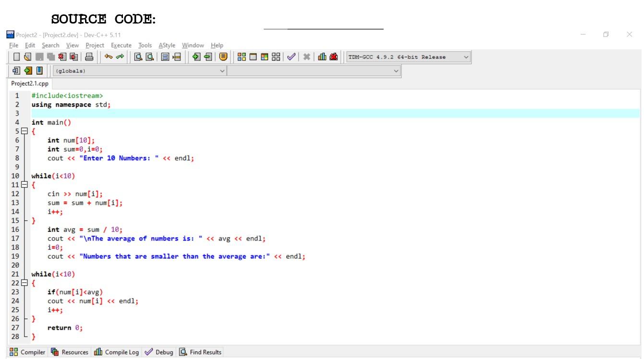Open Profile Analysis via the bar chart icon
This screenshot has width=644, height=359.
(321, 58)
